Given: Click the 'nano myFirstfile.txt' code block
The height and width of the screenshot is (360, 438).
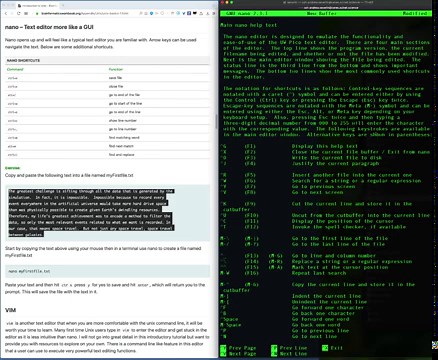Looking at the screenshot, I should tap(108, 271).
